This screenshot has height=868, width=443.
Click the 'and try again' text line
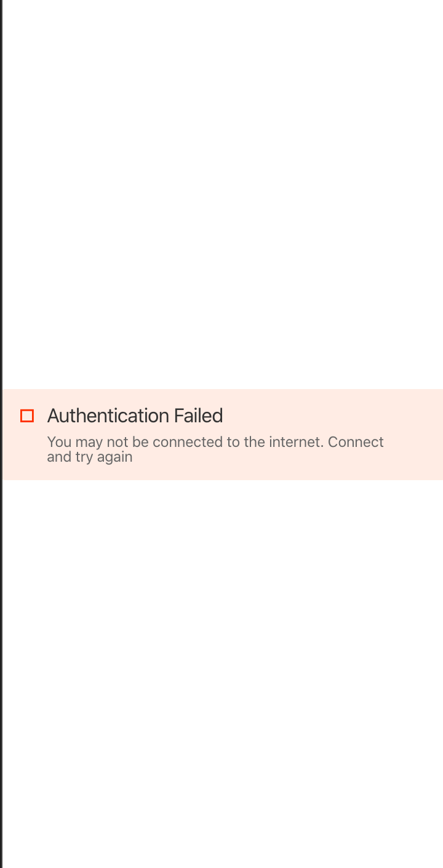pyautogui.click(x=90, y=457)
